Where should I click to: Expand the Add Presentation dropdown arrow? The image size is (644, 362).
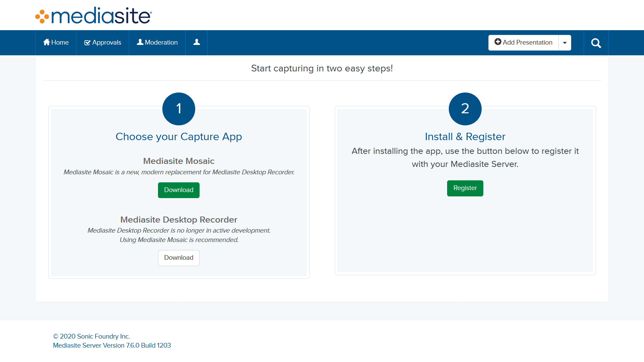[x=565, y=43]
